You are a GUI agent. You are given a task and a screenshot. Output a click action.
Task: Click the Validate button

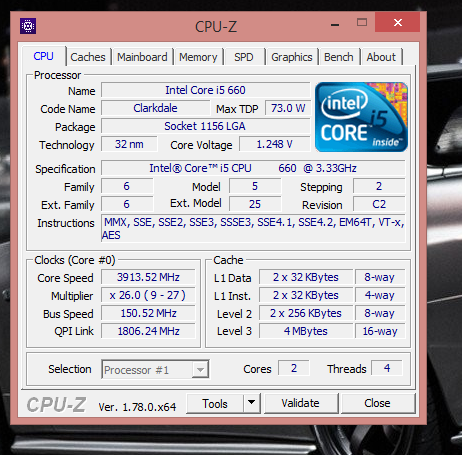[300, 404]
